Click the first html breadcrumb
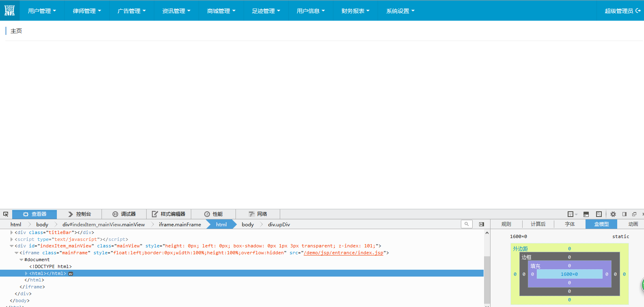This screenshot has width=644, height=307. point(16,224)
